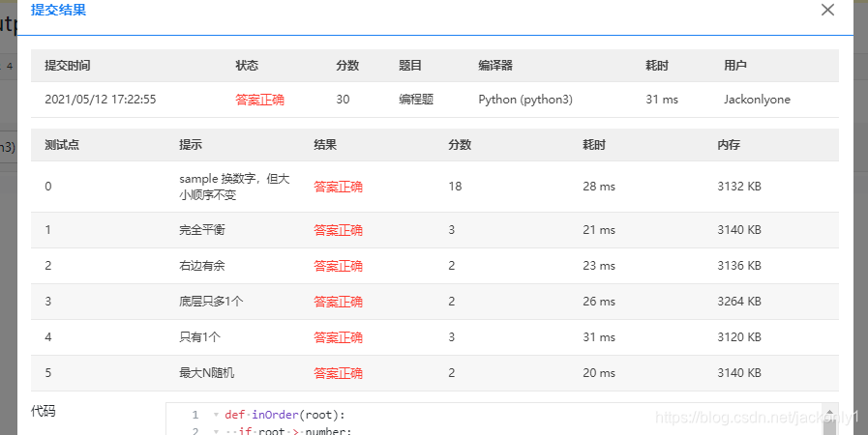Click 答案正确 result for 最大N随机 row
This screenshot has height=435, width=868.
pyautogui.click(x=339, y=373)
